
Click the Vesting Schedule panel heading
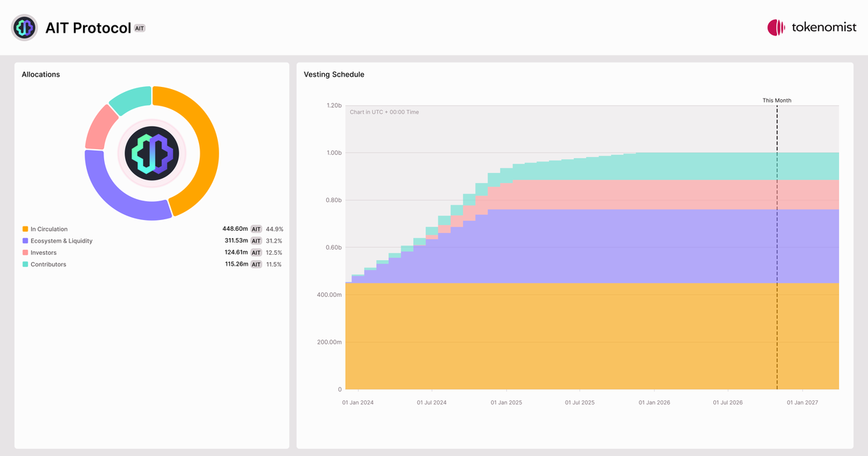tap(334, 75)
